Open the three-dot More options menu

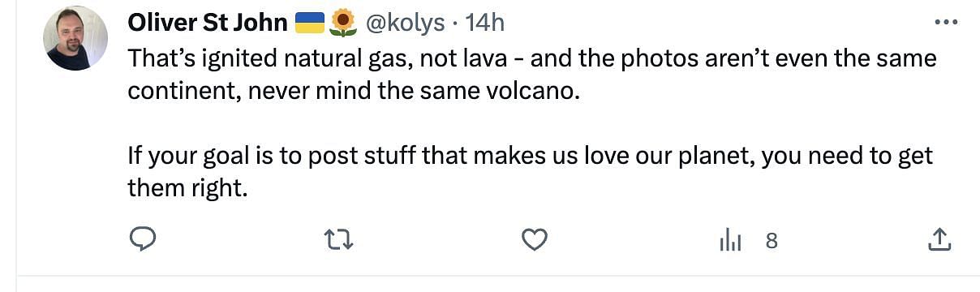point(946,24)
